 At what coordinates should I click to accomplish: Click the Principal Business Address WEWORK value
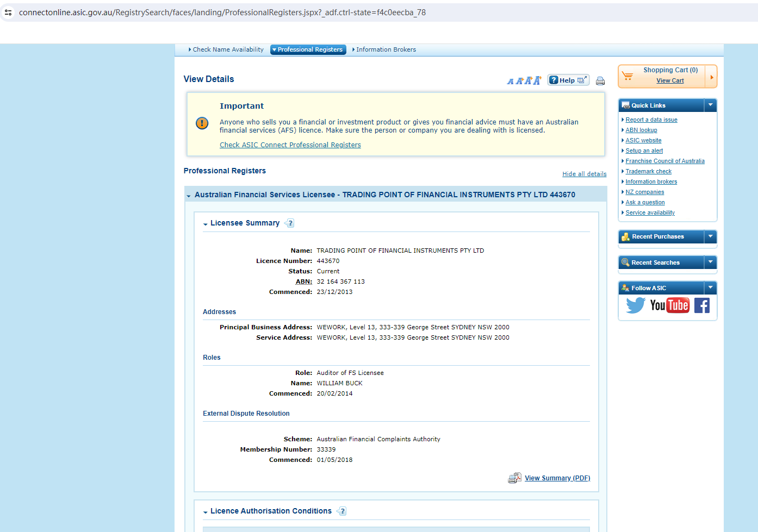[413, 328]
